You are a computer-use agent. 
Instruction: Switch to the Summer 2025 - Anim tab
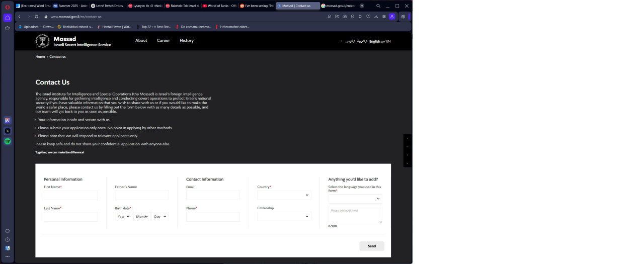70,6
